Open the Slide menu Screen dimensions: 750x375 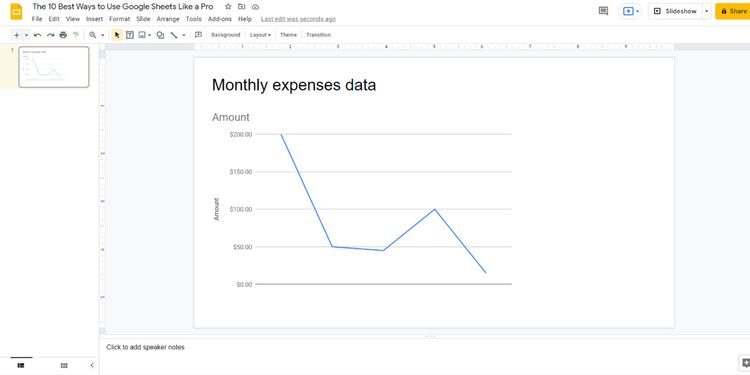143,19
